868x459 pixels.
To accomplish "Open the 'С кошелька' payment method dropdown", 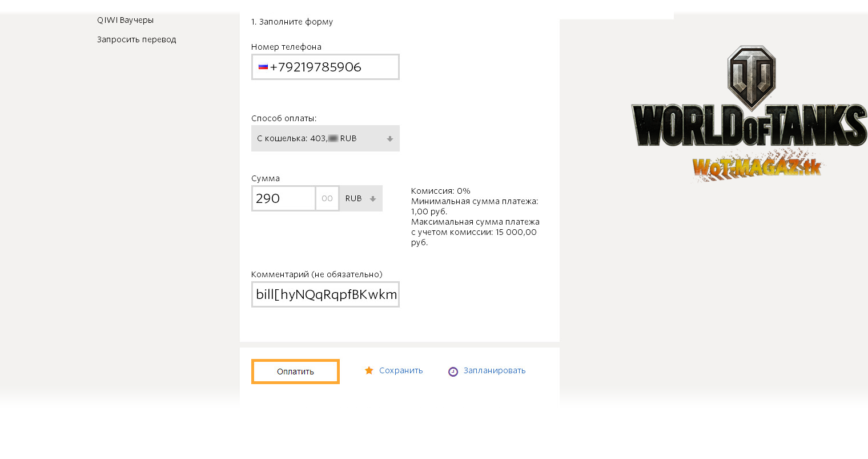I will pyautogui.click(x=325, y=138).
